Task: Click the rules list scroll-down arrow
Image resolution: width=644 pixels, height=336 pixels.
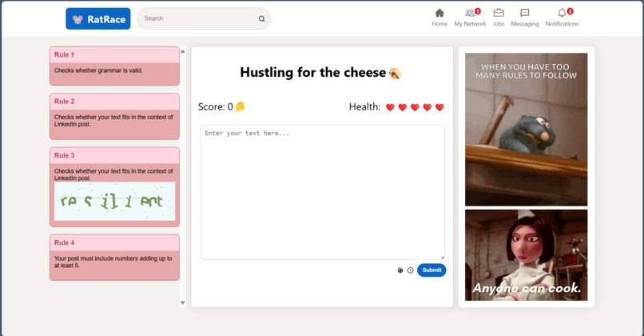Action: tap(183, 302)
